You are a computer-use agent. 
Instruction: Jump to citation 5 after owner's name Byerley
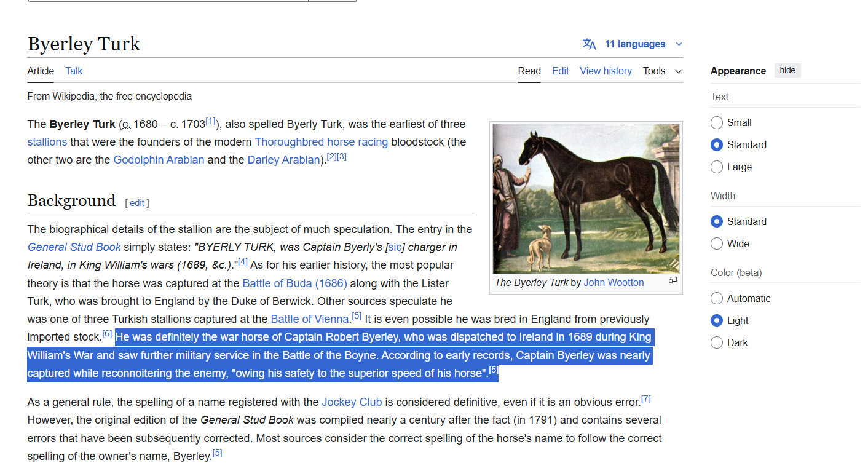point(217,454)
